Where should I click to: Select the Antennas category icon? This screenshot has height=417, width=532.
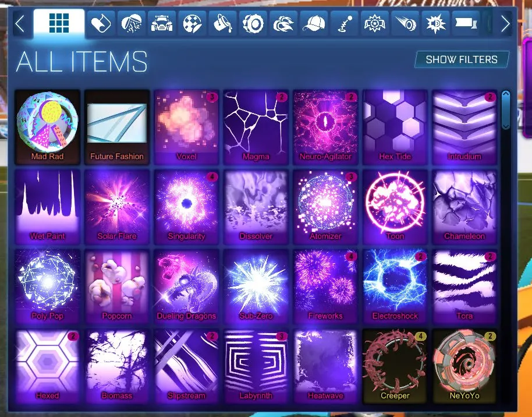(344, 23)
